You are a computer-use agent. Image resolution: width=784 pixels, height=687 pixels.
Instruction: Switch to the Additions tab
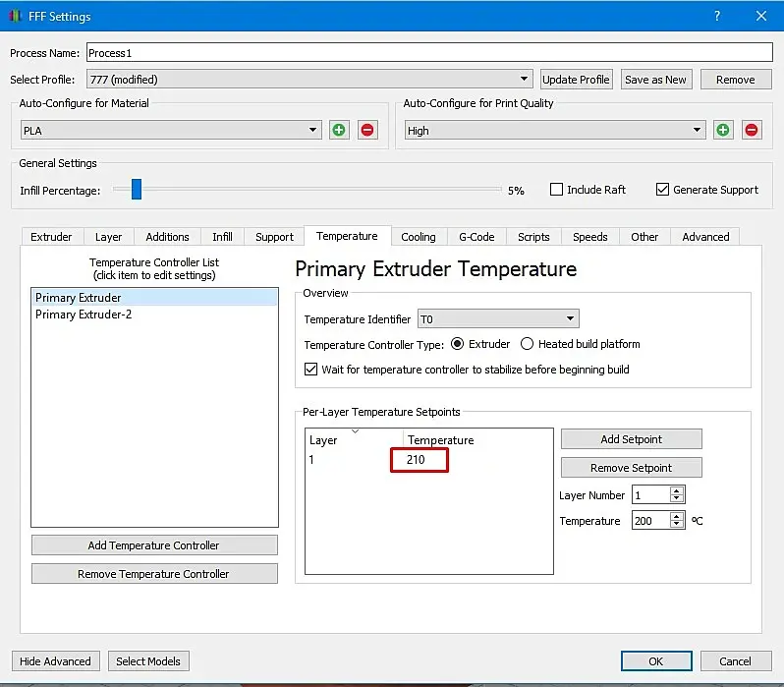[167, 237]
